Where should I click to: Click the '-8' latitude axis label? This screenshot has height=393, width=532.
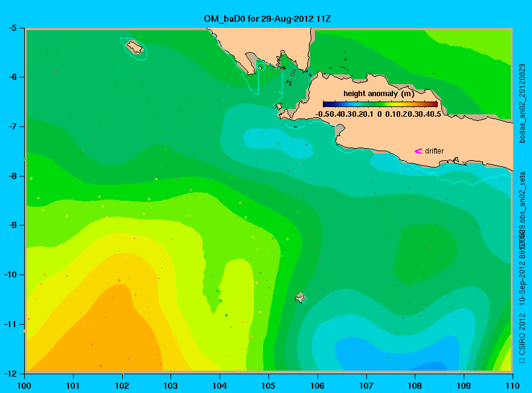pos(12,176)
